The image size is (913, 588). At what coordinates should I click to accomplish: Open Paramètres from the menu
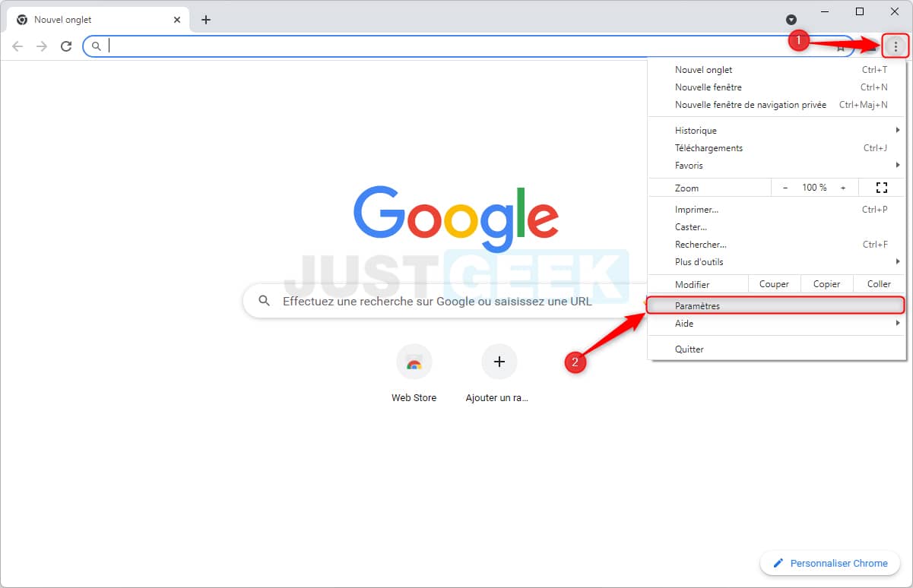click(x=776, y=306)
